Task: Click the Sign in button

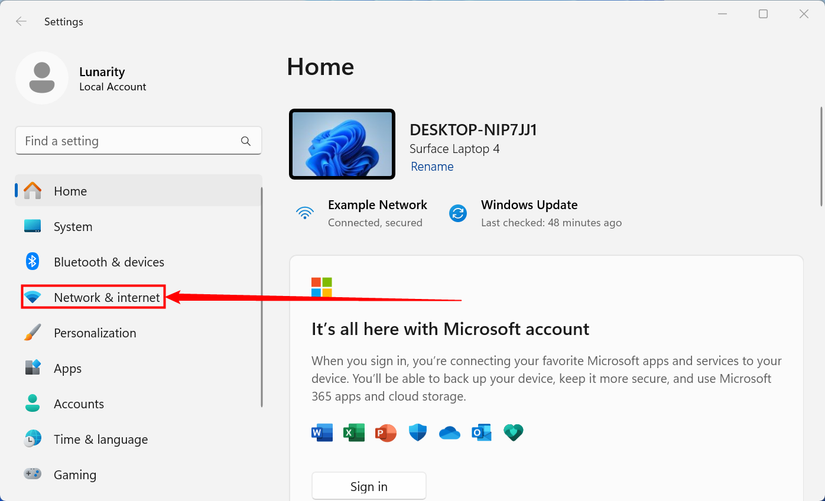Action: (x=369, y=486)
